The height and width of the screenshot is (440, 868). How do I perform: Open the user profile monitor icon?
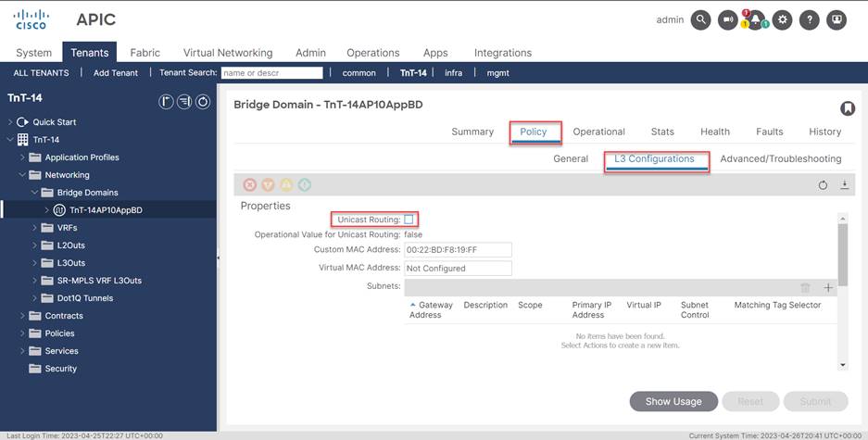coord(837,20)
